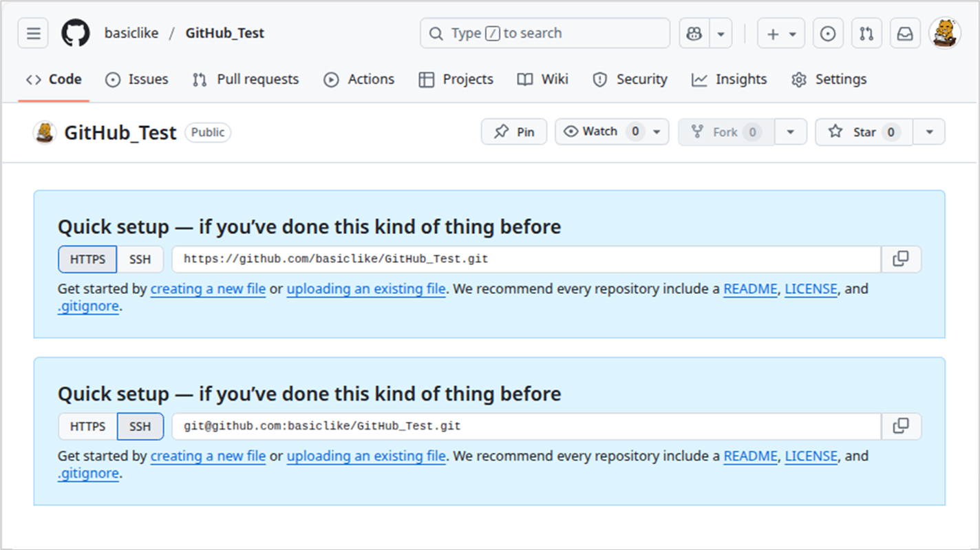Click README link in second box

[751, 456]
